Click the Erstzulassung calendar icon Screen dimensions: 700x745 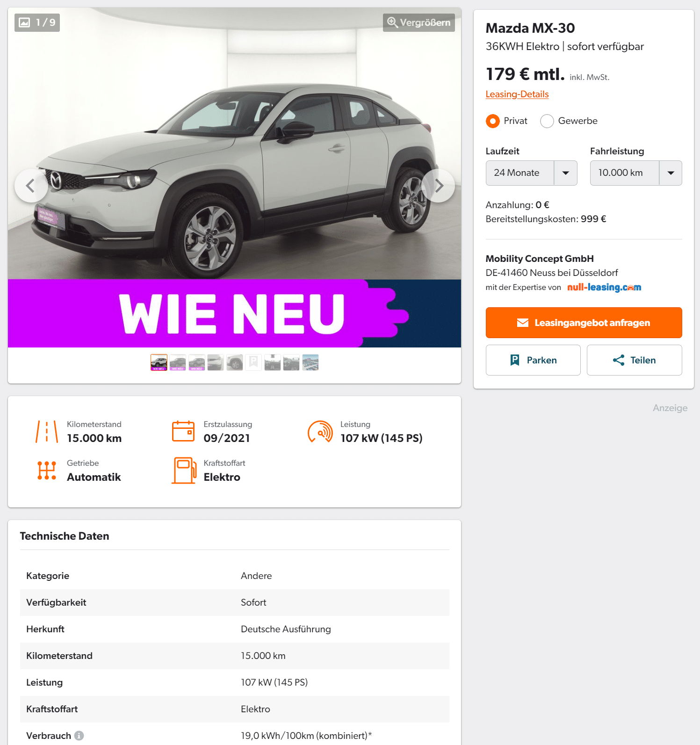(183, 431)
